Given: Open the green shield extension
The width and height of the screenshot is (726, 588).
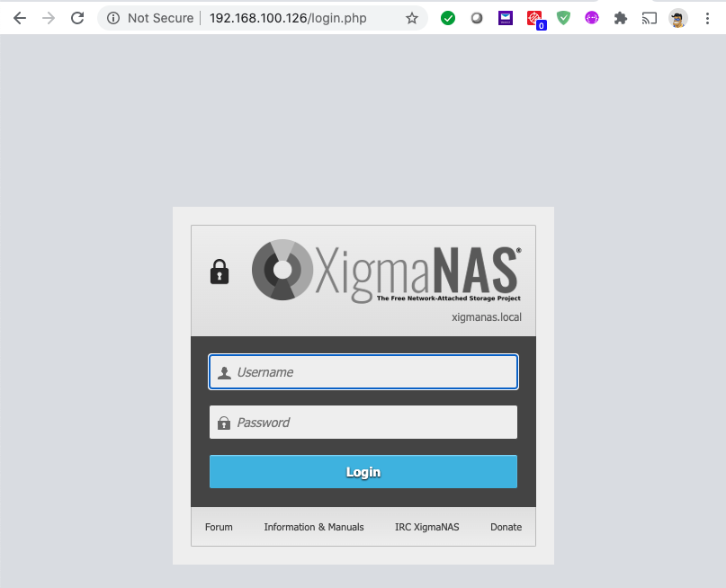Looking at the screenshot, I should tap(563, 18).
